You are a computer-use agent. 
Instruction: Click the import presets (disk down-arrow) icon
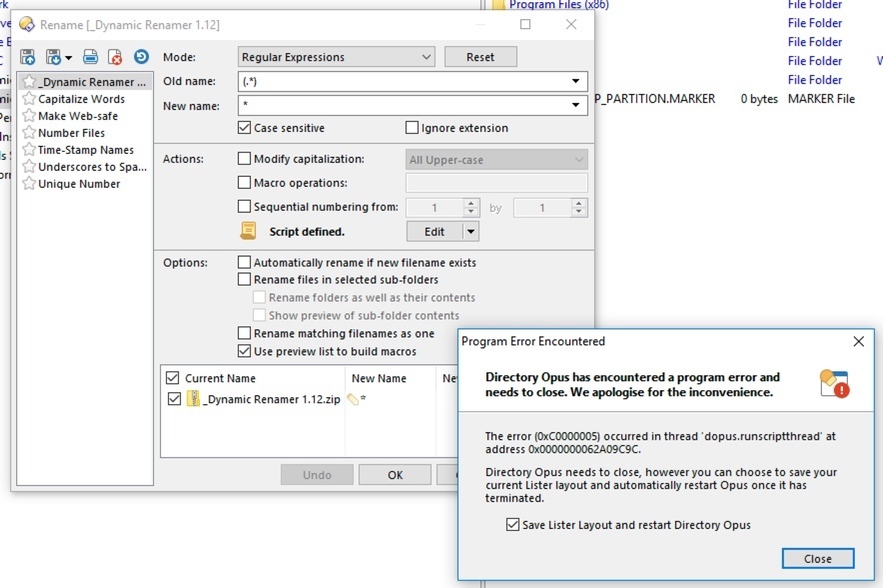54,57
